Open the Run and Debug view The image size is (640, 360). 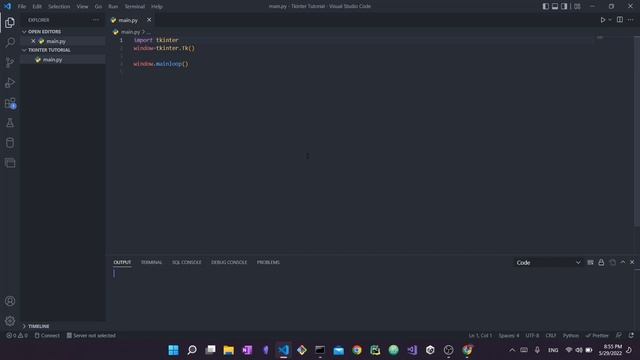(x=10, y=82)
